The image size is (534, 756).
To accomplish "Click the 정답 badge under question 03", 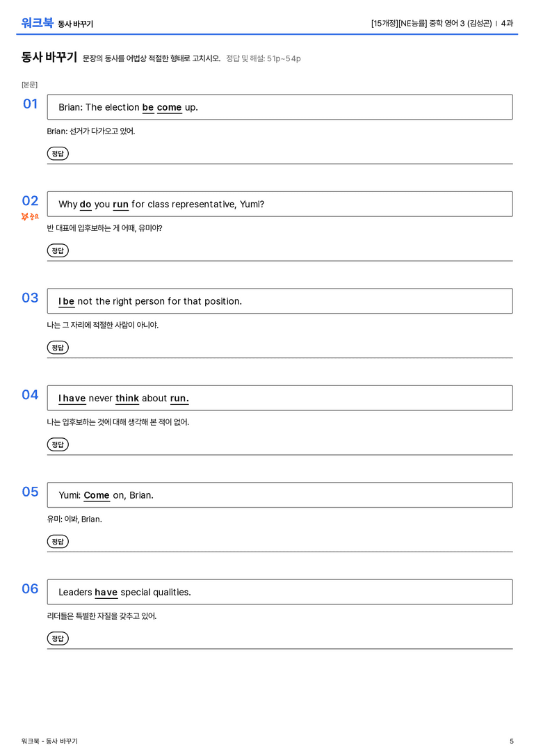I will tap(58, 347).
